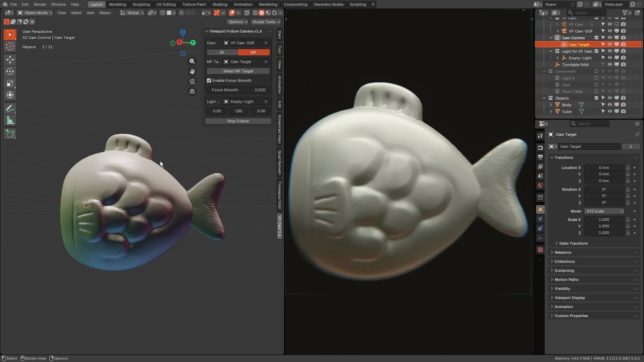Select the Scale tool
Screen dimensions: 644x362
(x=10, y=83)
